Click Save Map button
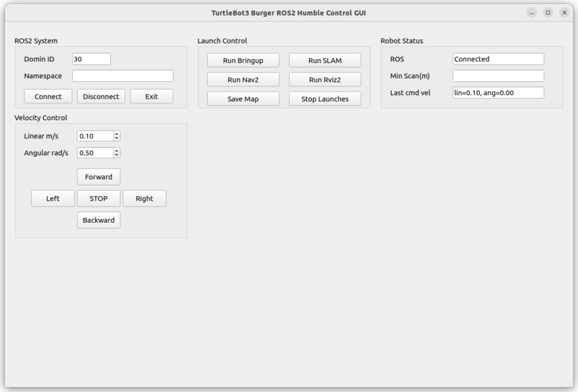Screen dimensions: 578x392 (x=243, y=99)
